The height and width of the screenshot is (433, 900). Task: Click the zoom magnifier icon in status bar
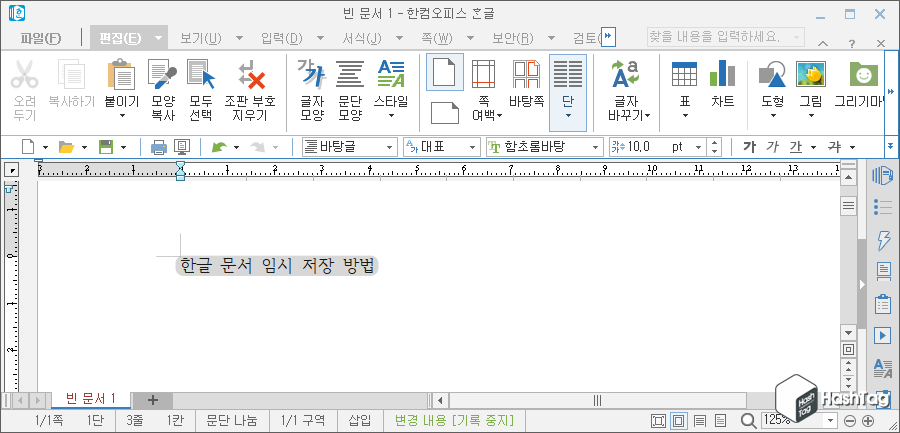749,420
